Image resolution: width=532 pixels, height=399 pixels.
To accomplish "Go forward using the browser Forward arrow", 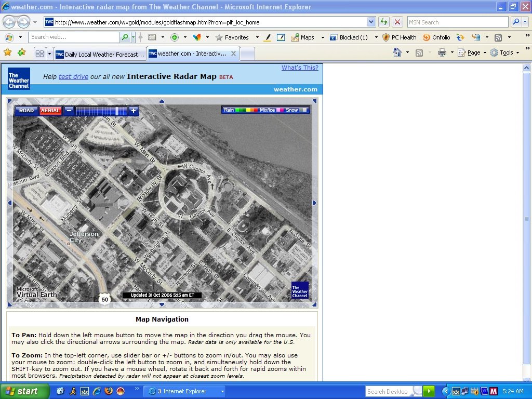I will [23, 22].
